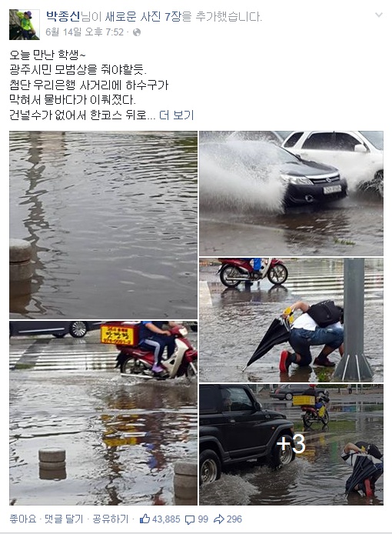This screenshot has height=534, width=392.
Task: Click 댓글 달기 to comment
Action: [64, 519]
